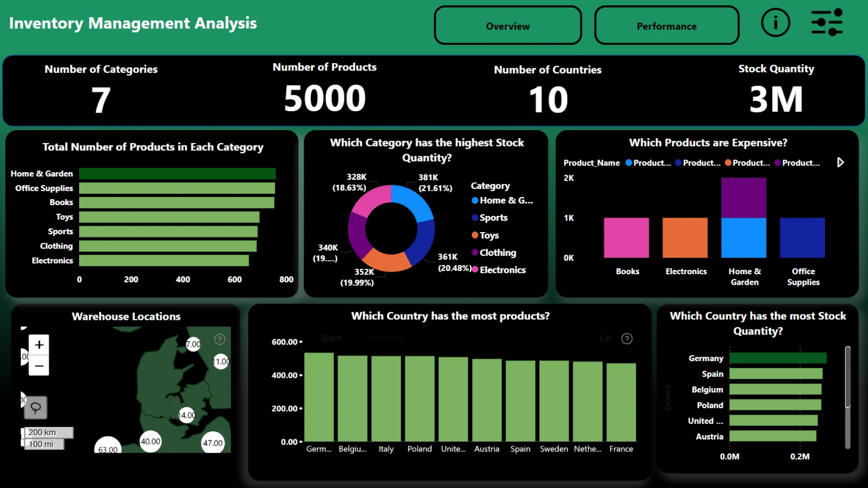Click help icon on country products chart
The width and height of the screenshot is (868, 488).
point(627,338)
